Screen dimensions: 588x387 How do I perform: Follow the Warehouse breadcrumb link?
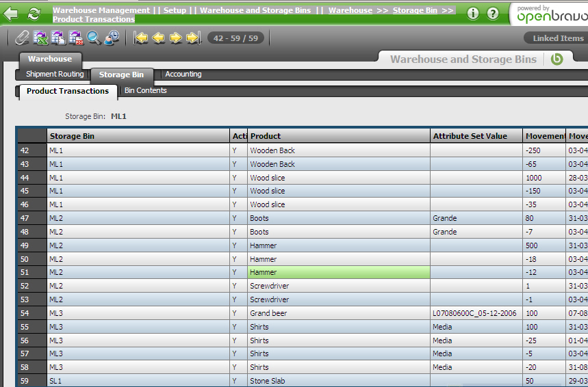(x=350, y=10)
